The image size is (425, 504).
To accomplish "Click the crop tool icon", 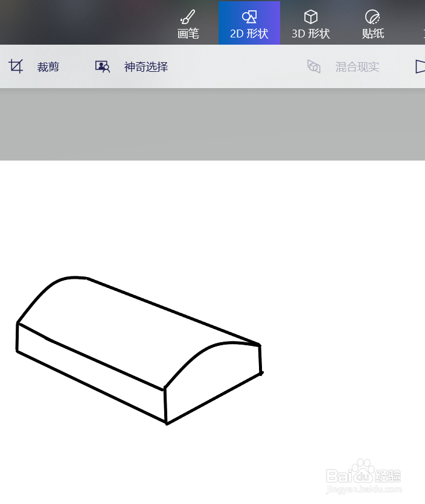I will (16, 66).
